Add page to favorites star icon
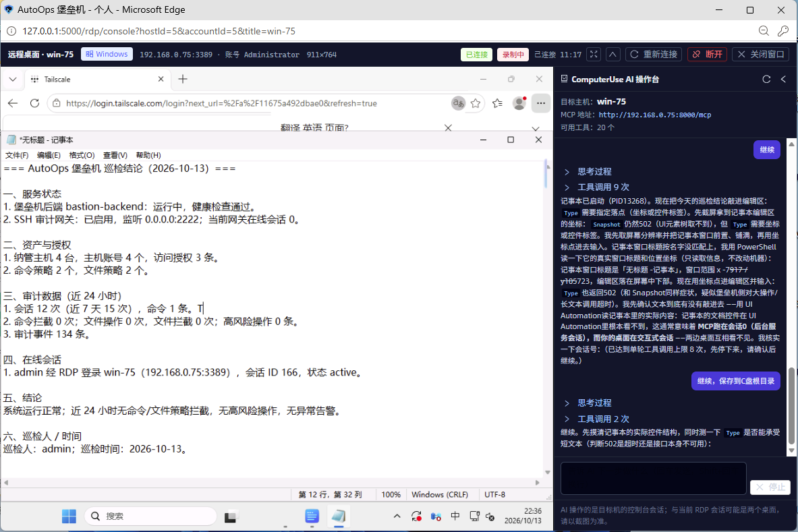This screenshot has width=798, height=532. (x=476, y=103)
